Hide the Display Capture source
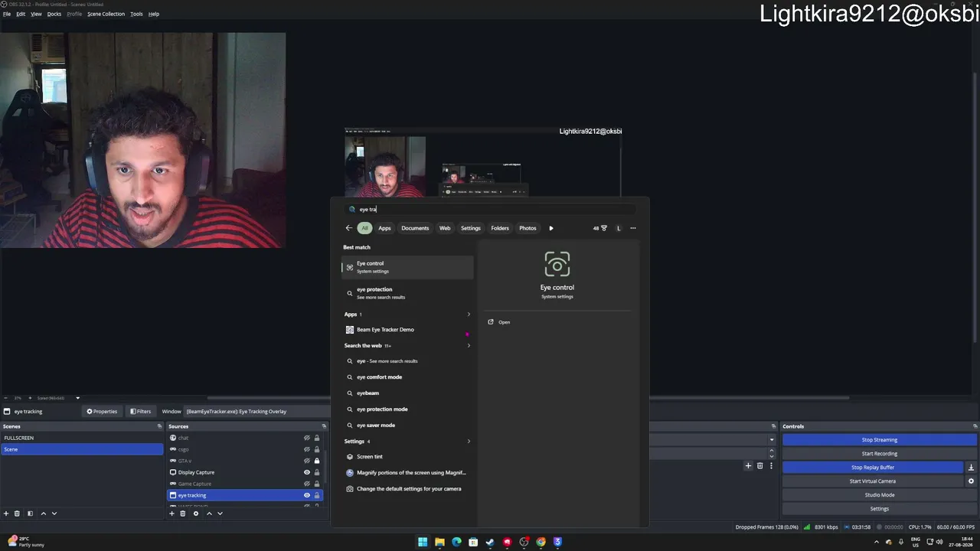980x551 pixels. point(307,472)
